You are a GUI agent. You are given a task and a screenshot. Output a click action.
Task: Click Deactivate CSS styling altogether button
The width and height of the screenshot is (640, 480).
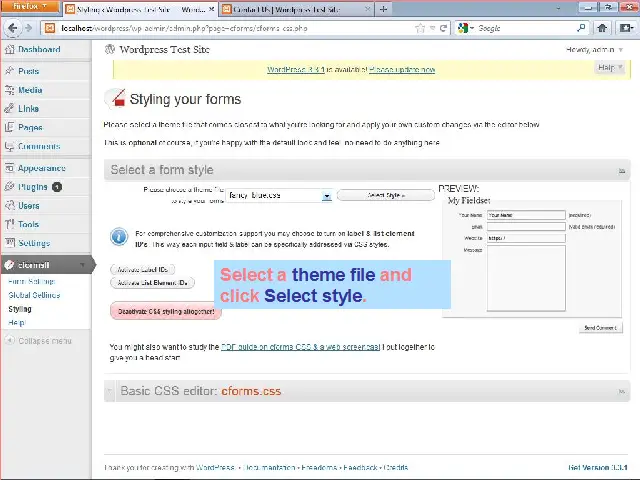[166, 311]
